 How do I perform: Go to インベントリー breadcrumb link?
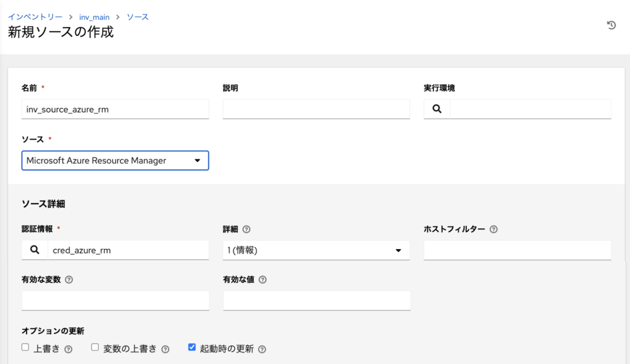35,17
